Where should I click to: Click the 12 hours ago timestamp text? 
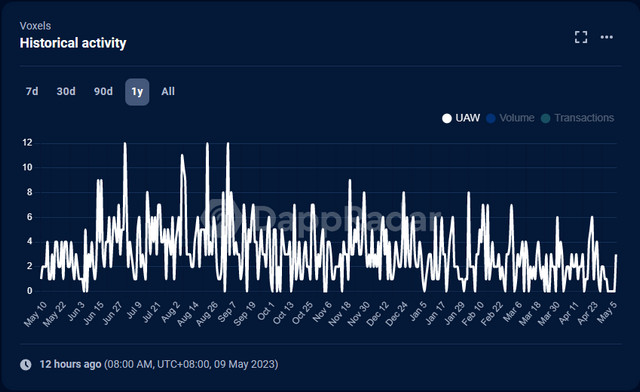pos(70,364)
